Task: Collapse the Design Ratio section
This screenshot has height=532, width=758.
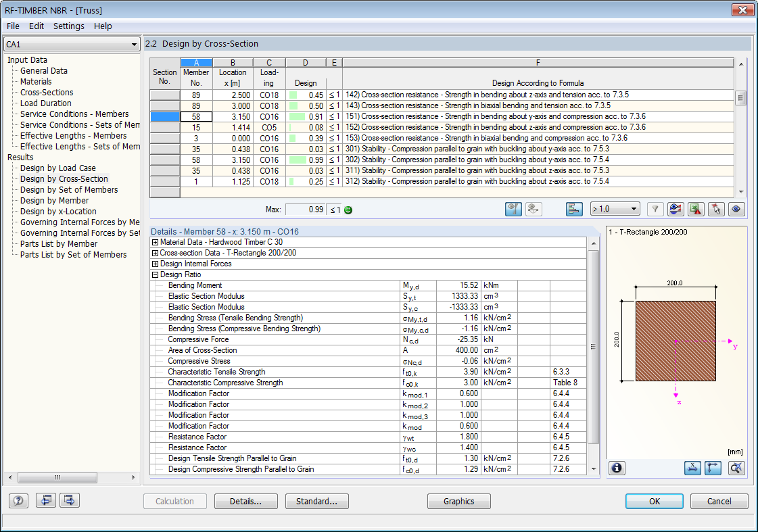Action: coord(155,274)
